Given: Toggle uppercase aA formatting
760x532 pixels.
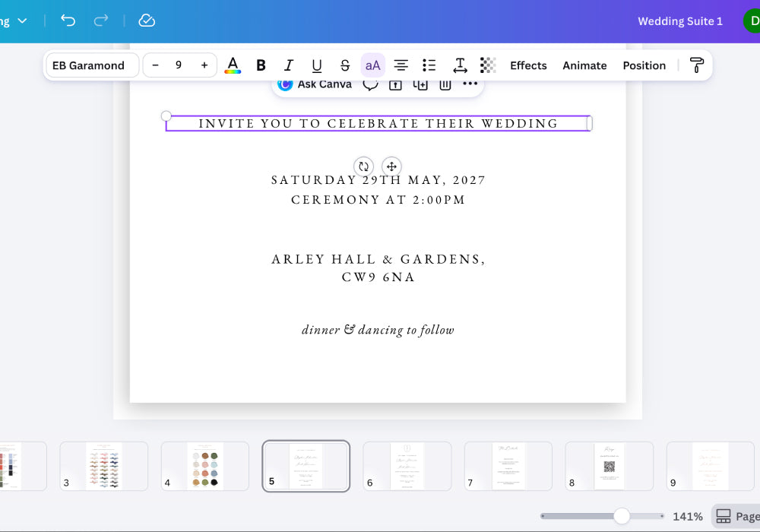Looking at the screenshot, I should pyautogui.click(x=372, y=65).
